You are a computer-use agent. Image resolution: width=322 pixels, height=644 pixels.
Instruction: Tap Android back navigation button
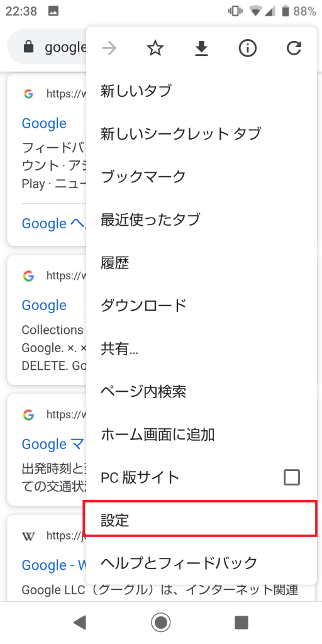pyautogui.click(x=80, y=623)
